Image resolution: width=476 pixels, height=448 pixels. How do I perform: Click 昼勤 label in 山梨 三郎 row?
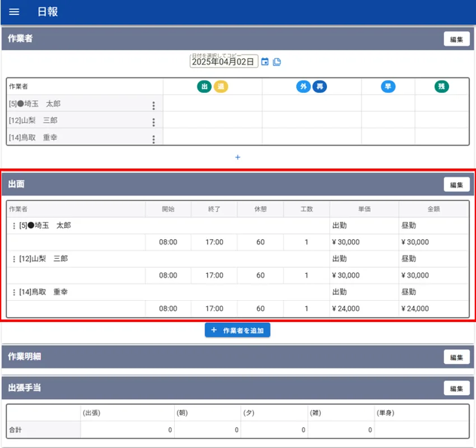tap(409, 259)
